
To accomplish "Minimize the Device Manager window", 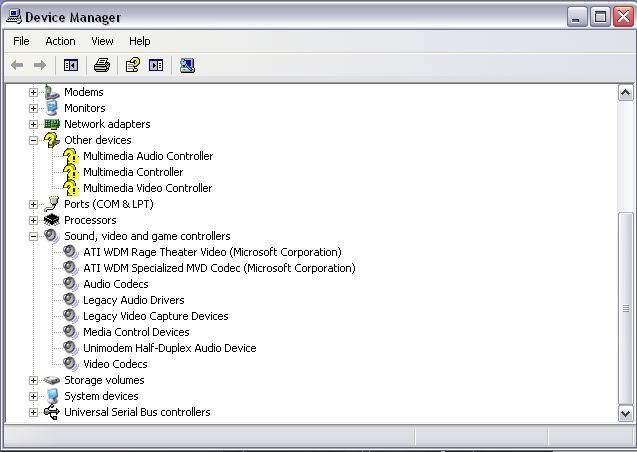I will point(576,17).
